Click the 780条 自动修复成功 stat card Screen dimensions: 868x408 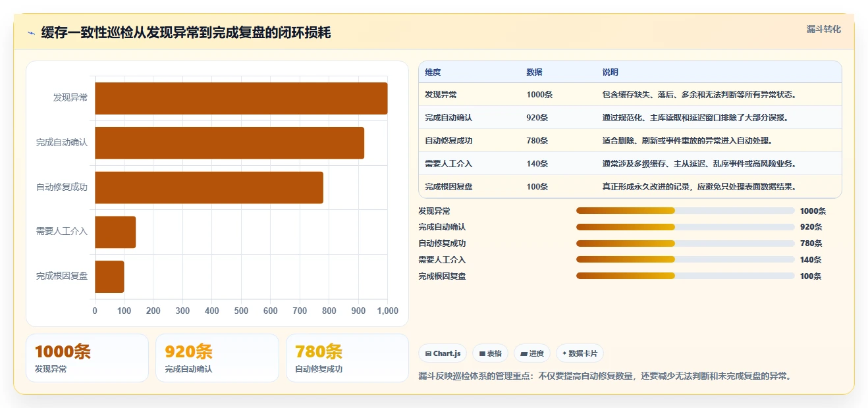pos(347,358)
